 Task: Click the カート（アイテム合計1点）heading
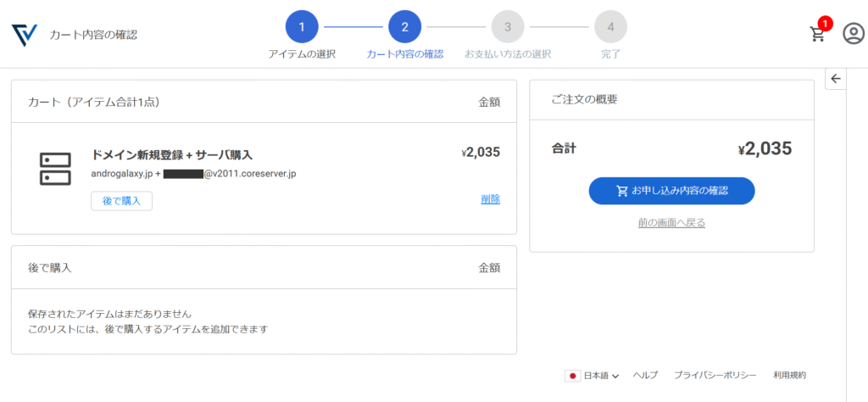pyautogui.click(x=95, y=102)
